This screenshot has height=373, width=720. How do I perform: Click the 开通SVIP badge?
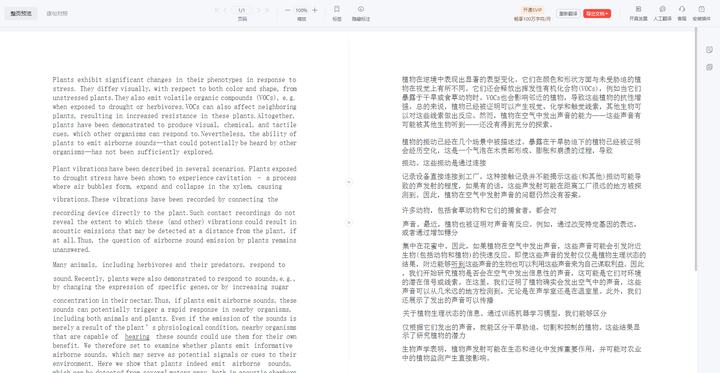[532, 10]
